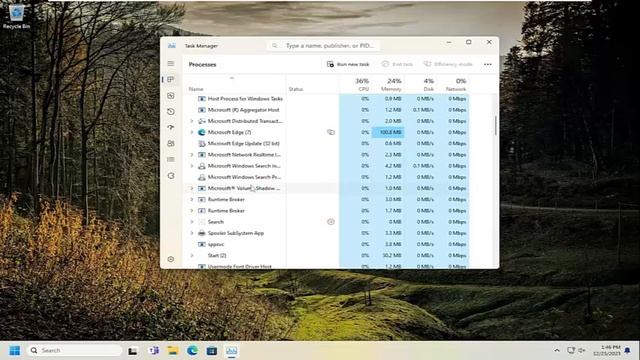This screenshot has height=360, width=640.
Task: Click Run new task button
Action: click(348, 64)
